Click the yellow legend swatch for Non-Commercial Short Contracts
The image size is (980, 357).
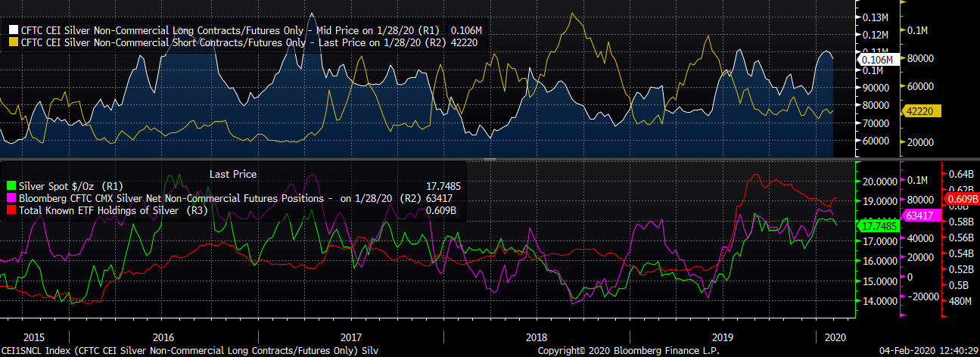14,43
